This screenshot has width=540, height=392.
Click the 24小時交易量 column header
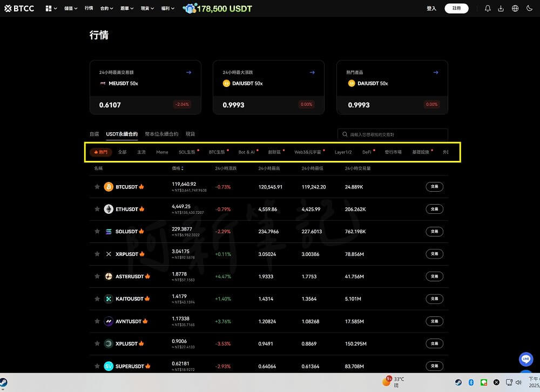(x=357, y=168)
